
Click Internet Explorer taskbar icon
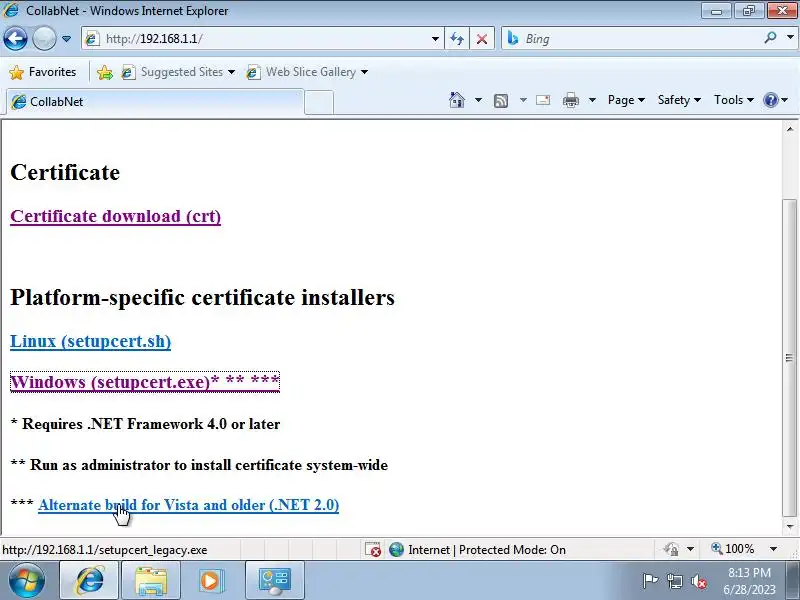tap(90, 580)
